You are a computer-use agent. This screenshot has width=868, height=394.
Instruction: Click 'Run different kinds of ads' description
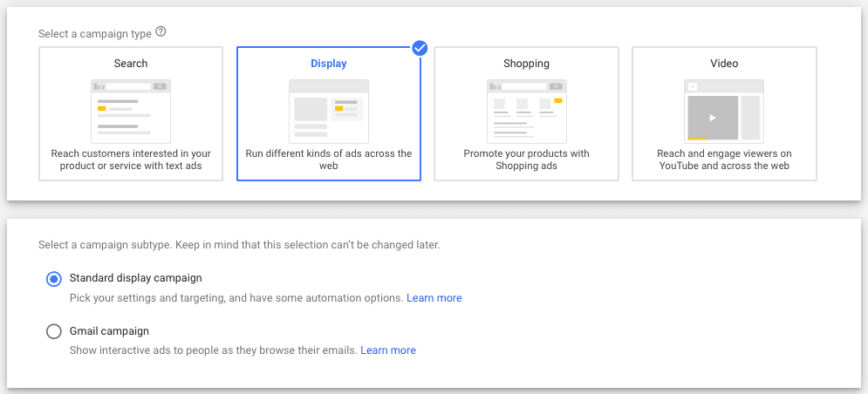click(329, 160)
